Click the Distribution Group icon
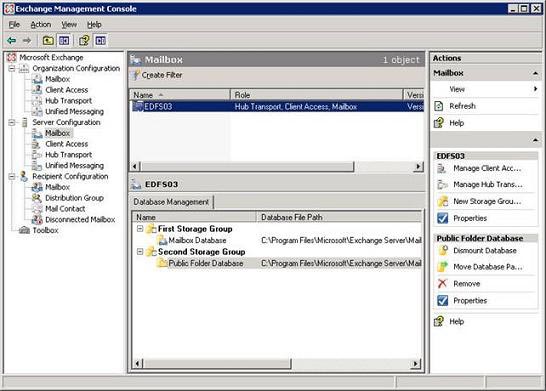The width and height of the screenshot is (546, 391). coord(37,198)
